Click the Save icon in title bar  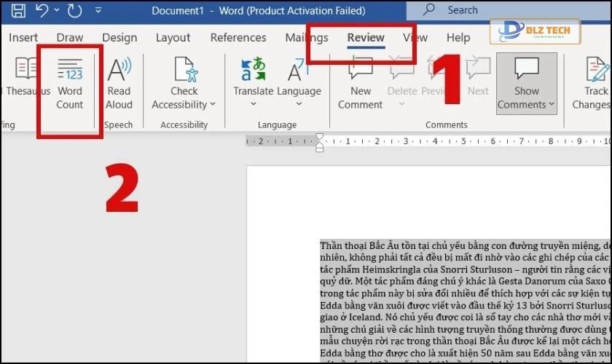18,11
